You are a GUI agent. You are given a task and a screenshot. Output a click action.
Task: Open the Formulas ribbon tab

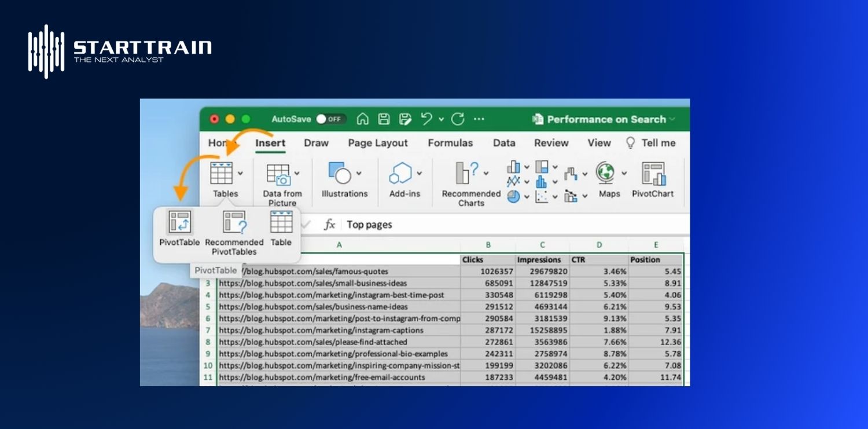coord(451,143)
